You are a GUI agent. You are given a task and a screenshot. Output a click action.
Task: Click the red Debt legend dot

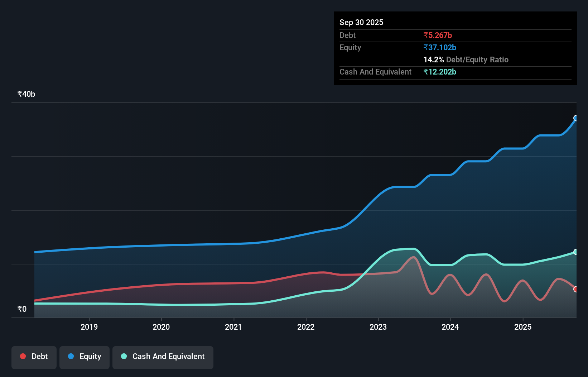[x=23, y=356]
